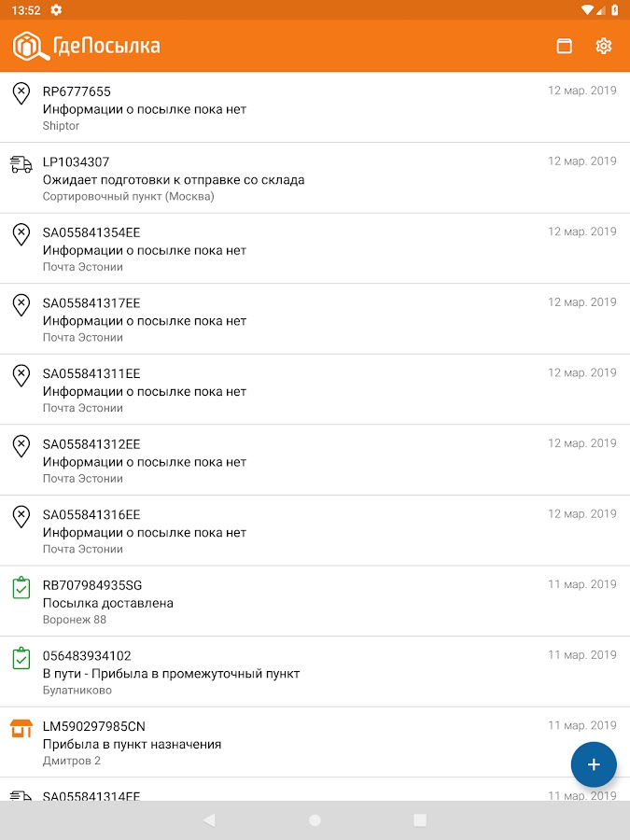Tap the no-info pin icon for RP6777655
Image resolution: width=630 pixels, height=840 pixels.
click(21, 93)
